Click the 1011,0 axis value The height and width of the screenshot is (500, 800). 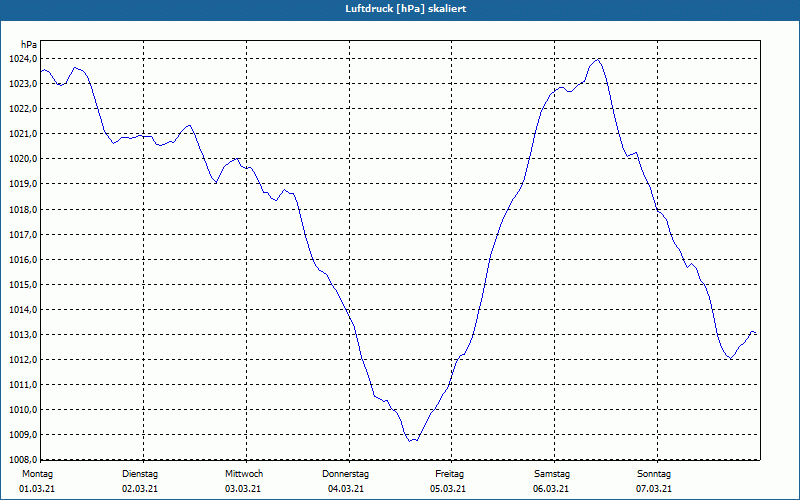pos(23,385)
